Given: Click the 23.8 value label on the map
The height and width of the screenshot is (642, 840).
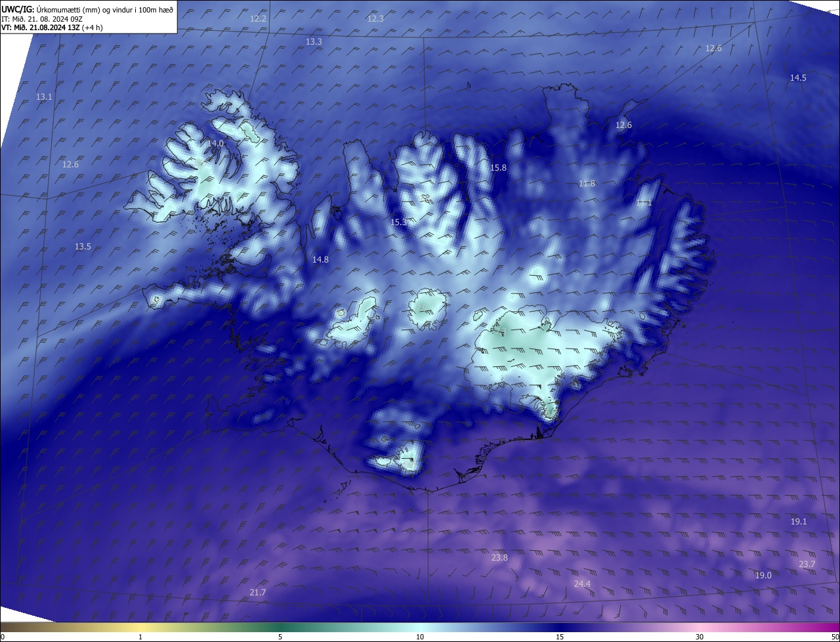Looking at the screenshot, I should 499,558.
